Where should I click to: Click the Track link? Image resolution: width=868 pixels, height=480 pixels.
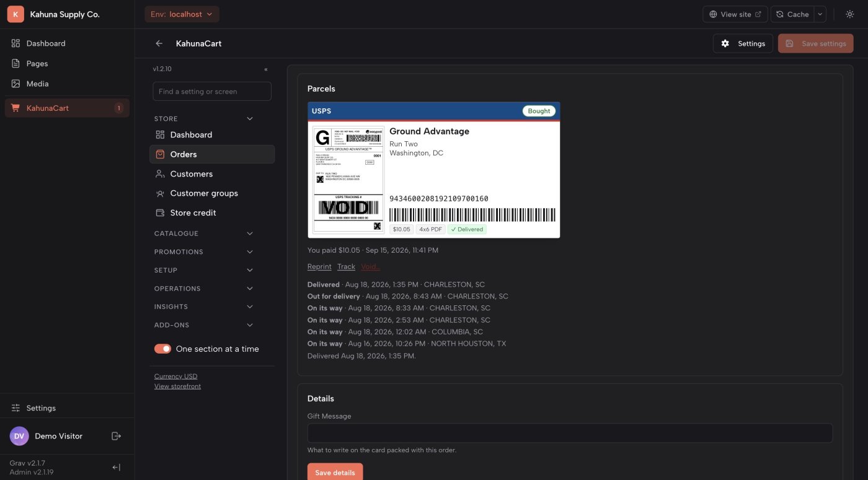(346, 266)
